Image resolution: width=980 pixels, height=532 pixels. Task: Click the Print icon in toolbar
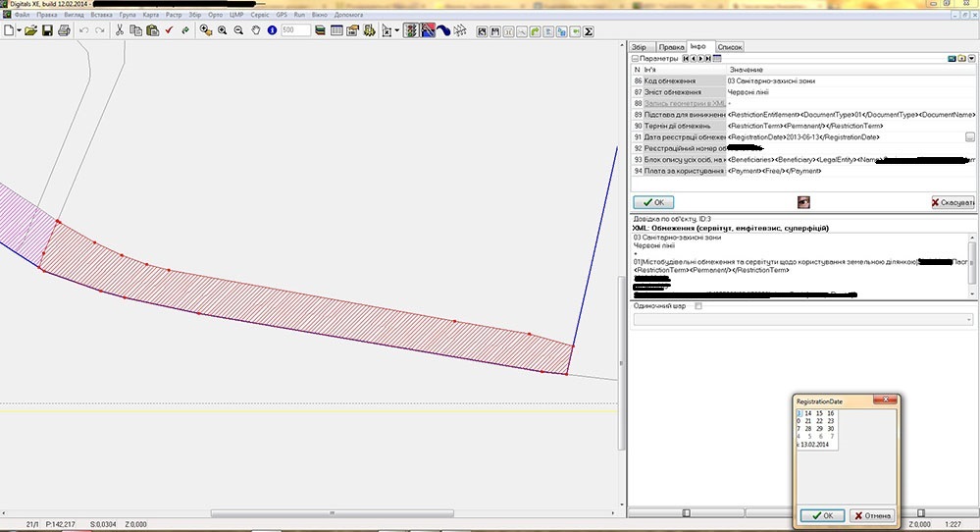pyautogui.click(x=64, y=30)
